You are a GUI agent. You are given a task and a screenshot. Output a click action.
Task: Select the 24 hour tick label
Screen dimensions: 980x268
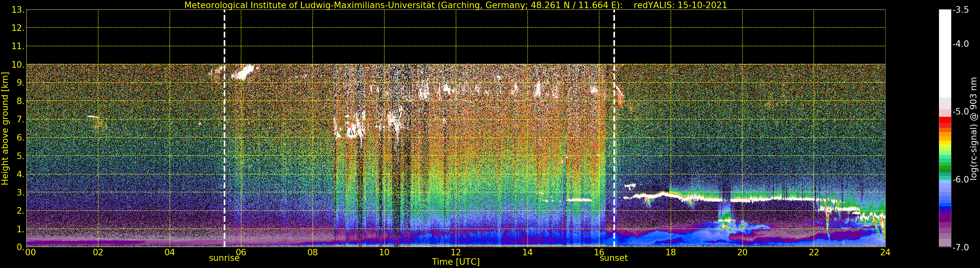pos(885,252)
